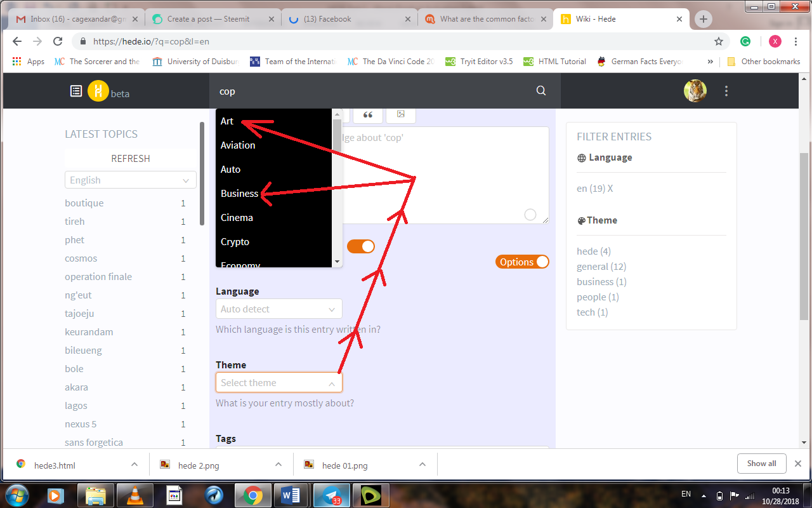The width and height of the screenshot is (812, 508).
Task: Filter entries by general theme
Action: [x=601, y=267]
